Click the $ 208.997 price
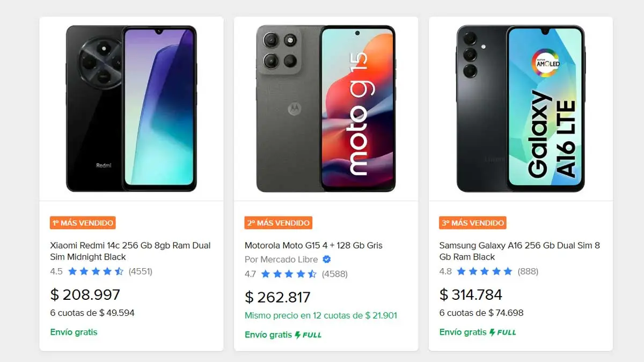Screen dimensions: 644x362 point(85,294)
